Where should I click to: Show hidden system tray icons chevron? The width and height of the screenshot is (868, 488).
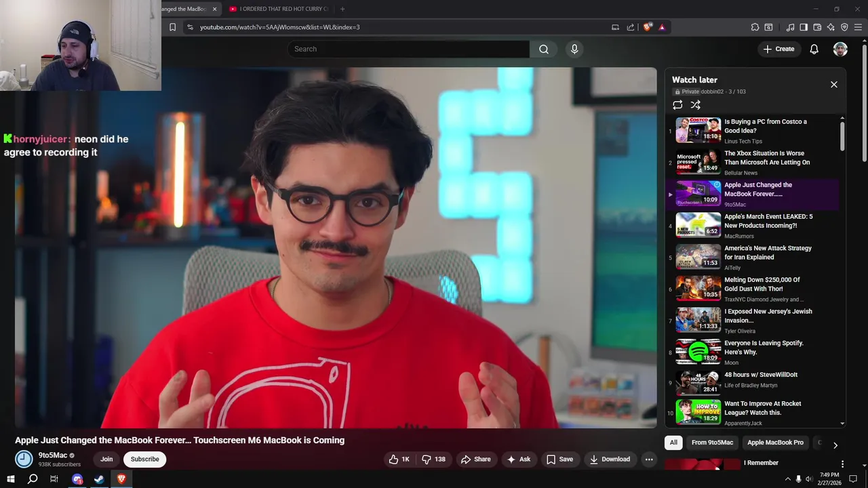pos(787,479)
